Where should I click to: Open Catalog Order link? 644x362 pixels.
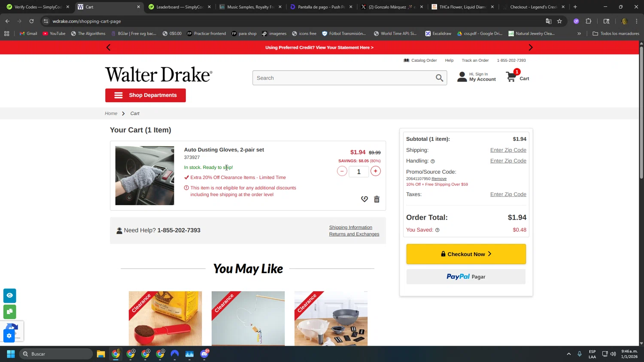point(420,60)
